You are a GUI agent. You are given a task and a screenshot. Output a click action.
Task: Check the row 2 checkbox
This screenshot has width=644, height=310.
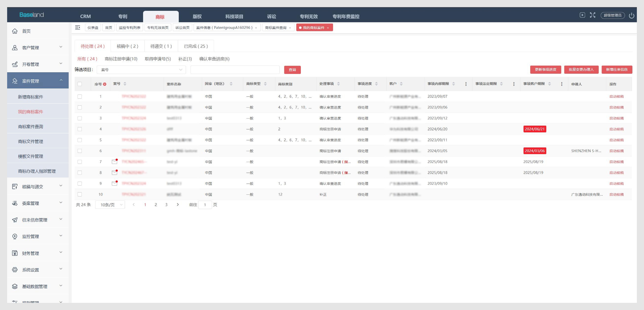(x=80, y=107)
